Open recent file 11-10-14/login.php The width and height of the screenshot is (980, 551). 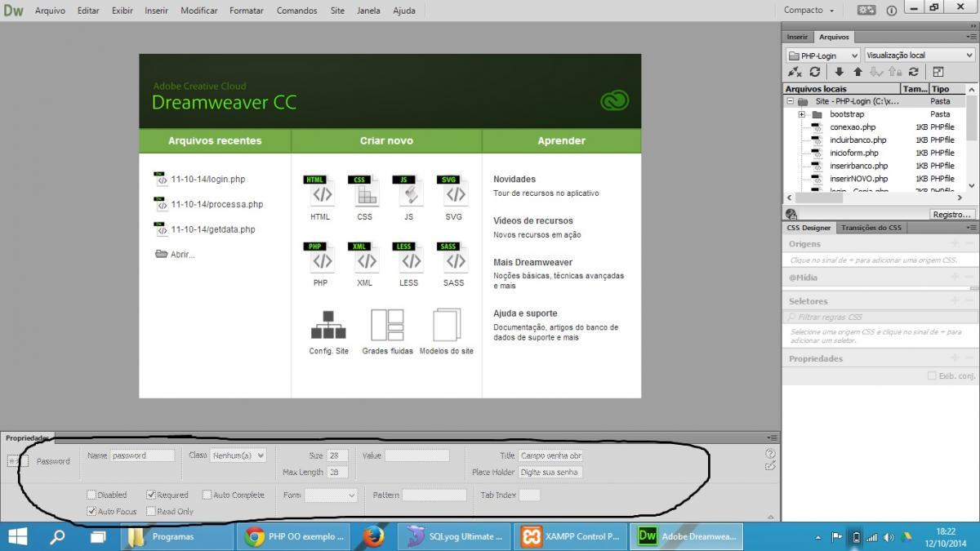[207, 179]
